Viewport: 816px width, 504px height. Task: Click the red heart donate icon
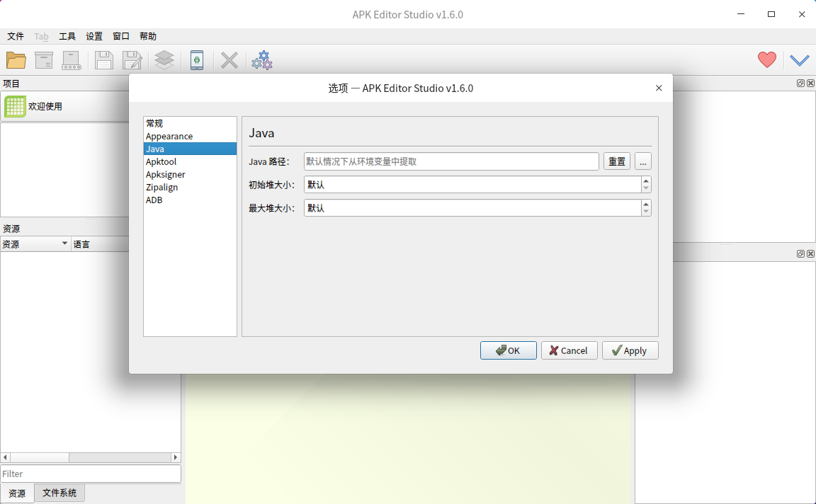click(766, 60)
